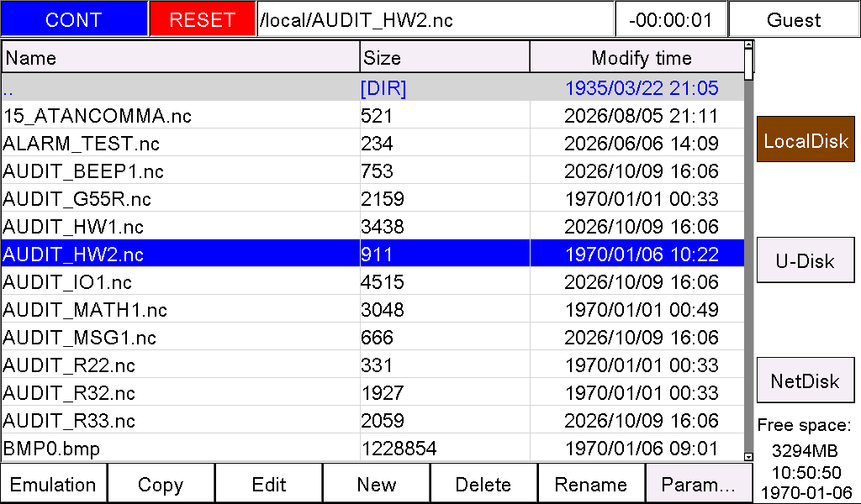Click the scrollbar down arrow

tap(748, 456)
